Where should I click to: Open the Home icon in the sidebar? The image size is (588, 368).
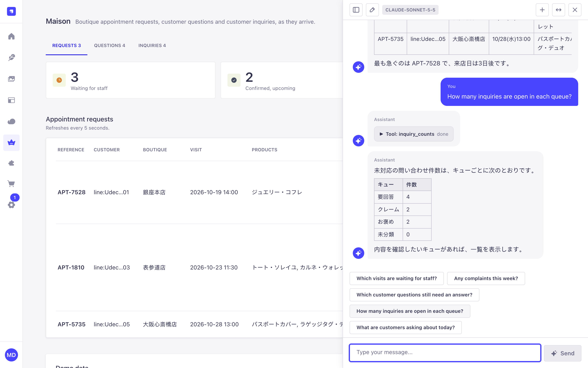[x=11, y=37]
